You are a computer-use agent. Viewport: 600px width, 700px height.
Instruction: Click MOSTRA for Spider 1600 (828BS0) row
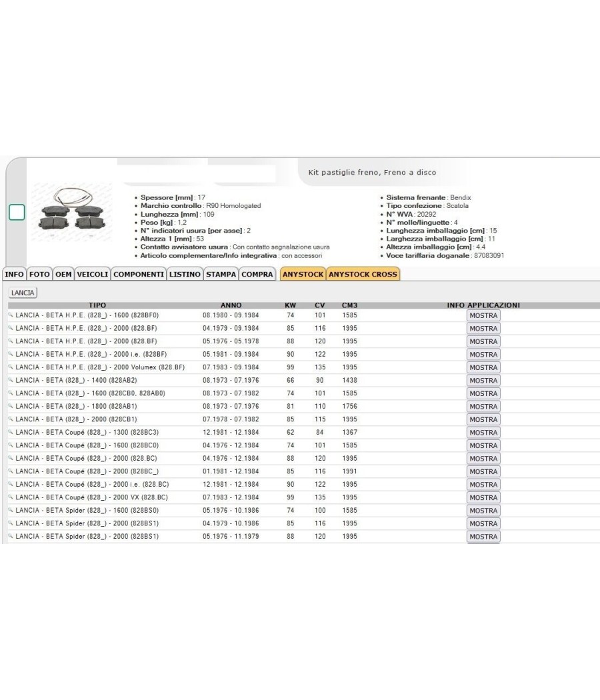coord(483,510)
